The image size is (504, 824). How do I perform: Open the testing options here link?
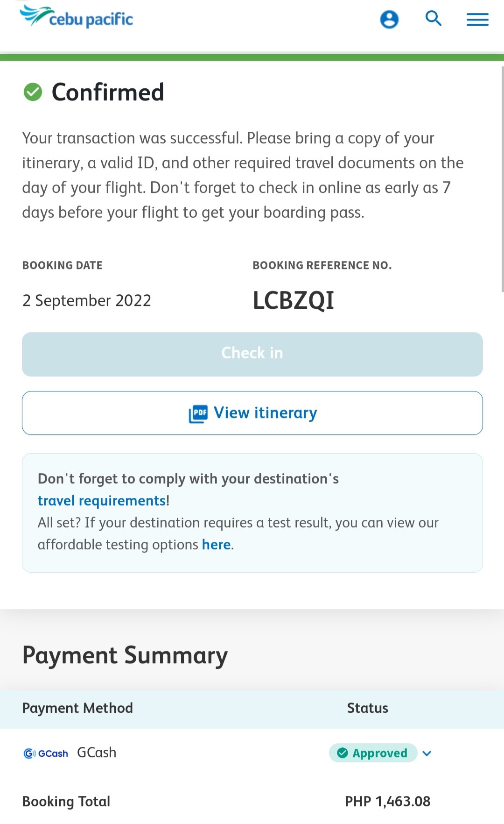pyautogui.click(x=216, y=545)
